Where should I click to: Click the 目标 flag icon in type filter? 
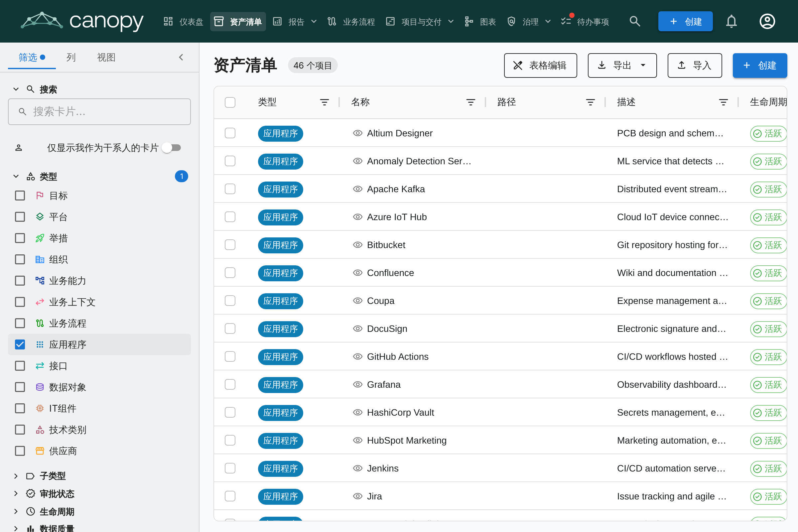click(40, 196)
